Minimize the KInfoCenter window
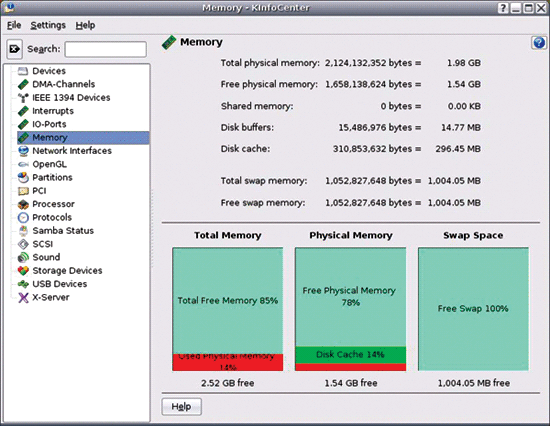This screenshot has width=550, height=426. point(516,8)
